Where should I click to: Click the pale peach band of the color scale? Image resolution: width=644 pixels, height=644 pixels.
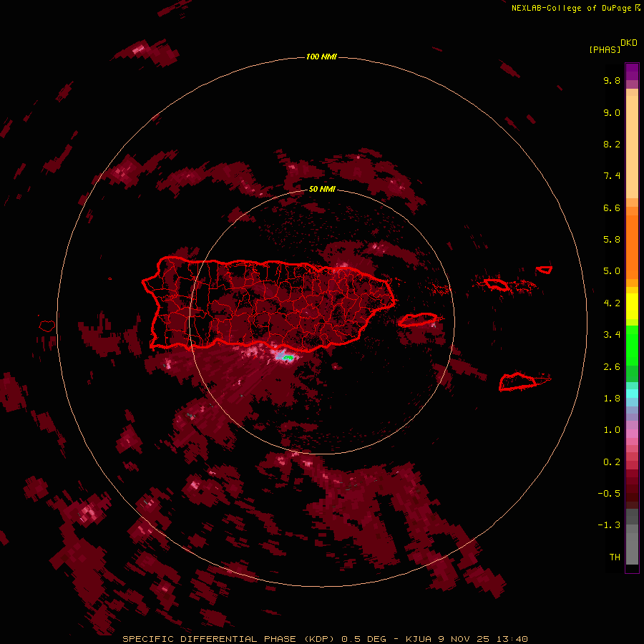coord(632,147)
